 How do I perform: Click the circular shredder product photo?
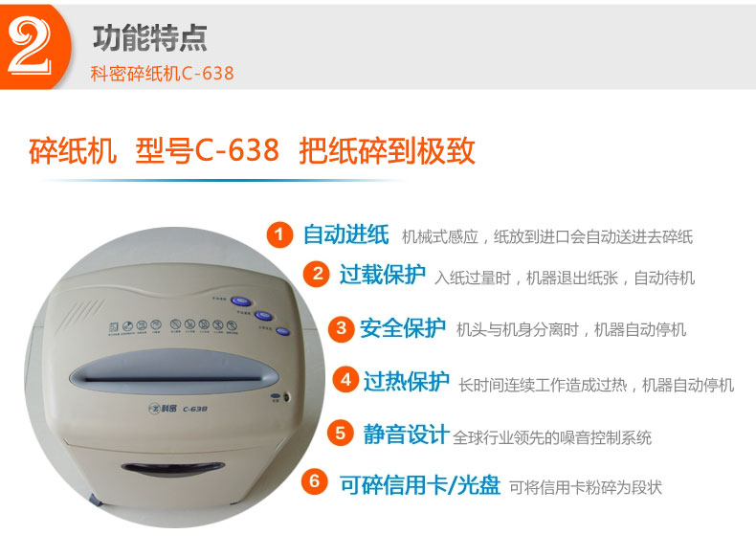(174, 377)
